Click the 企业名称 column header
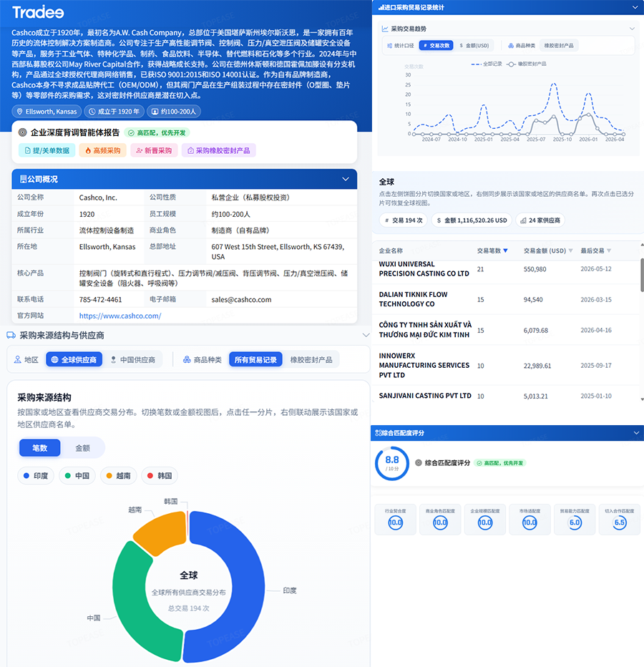The width and height of the screenshot is (644, 667). (391, 250)
